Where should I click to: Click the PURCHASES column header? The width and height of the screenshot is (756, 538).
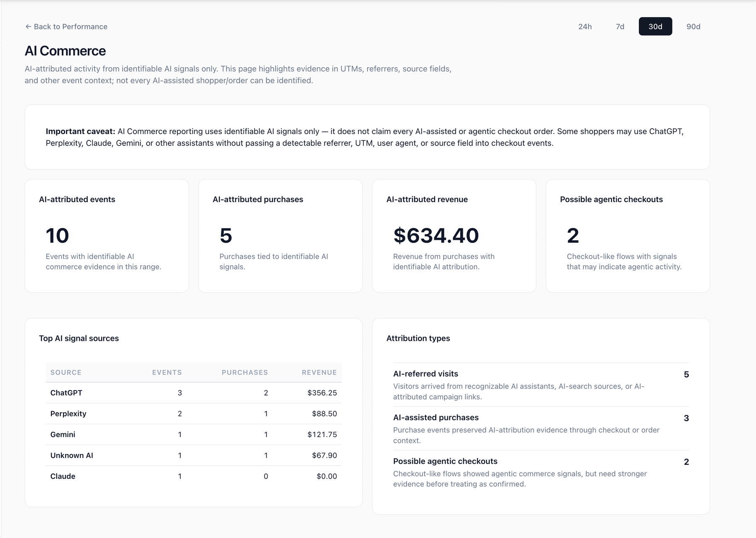[244, 372]
